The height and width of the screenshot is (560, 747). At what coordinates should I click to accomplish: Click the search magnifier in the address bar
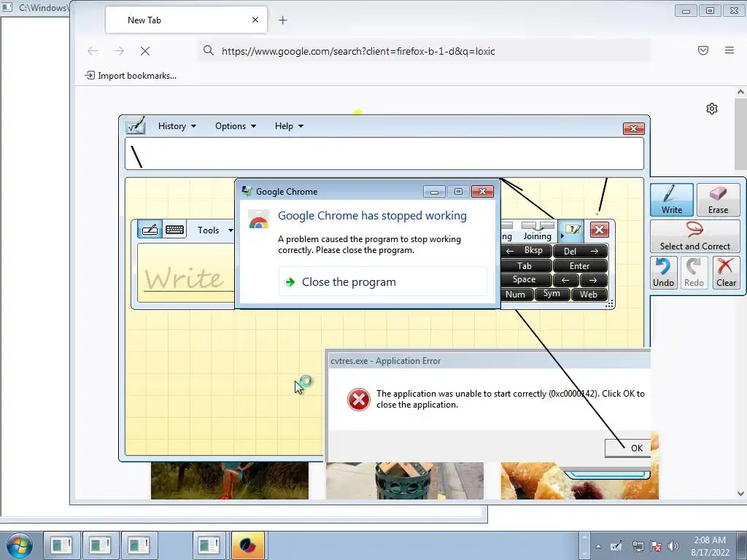point(208,50)
